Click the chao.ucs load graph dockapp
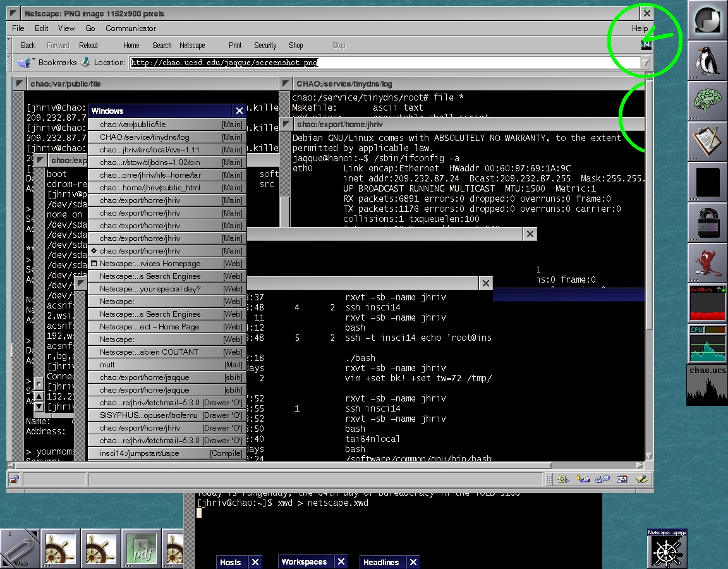 point(707,384)
